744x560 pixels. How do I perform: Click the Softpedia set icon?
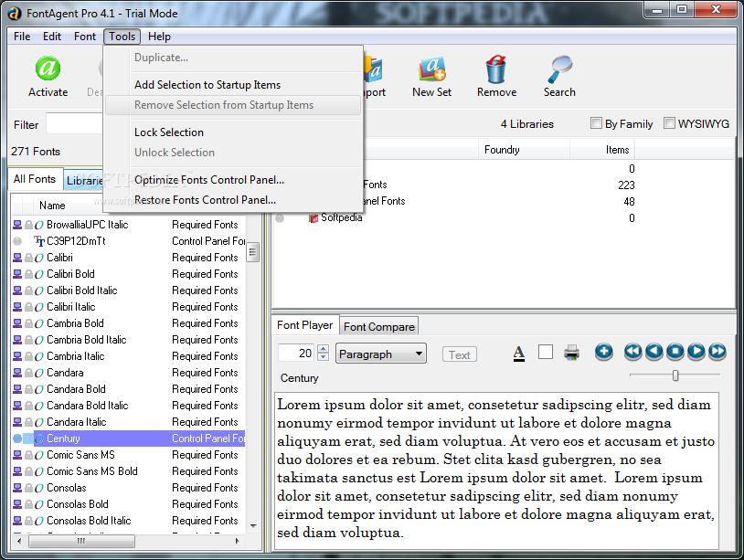pyautogui.click(x=314, y=218)
